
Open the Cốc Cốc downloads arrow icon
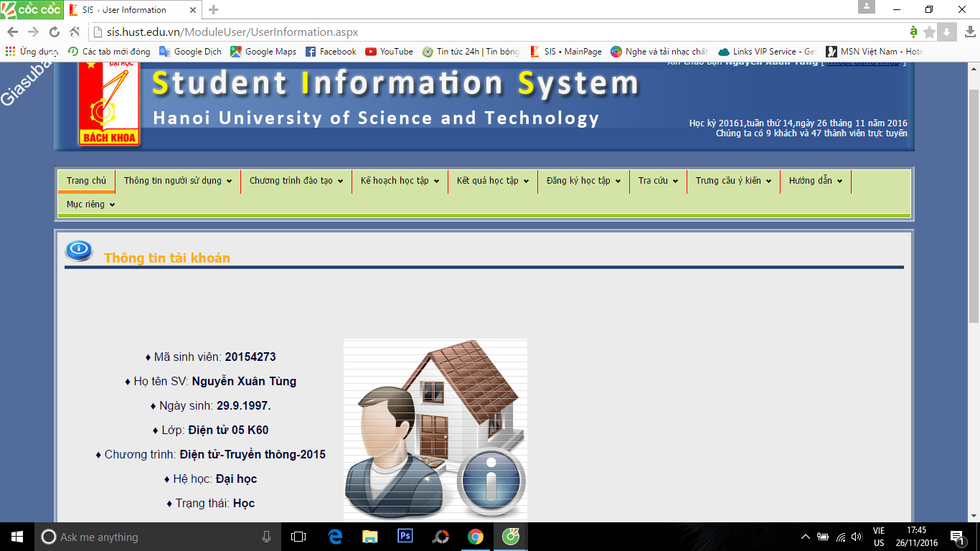click(x=971, y=32)
